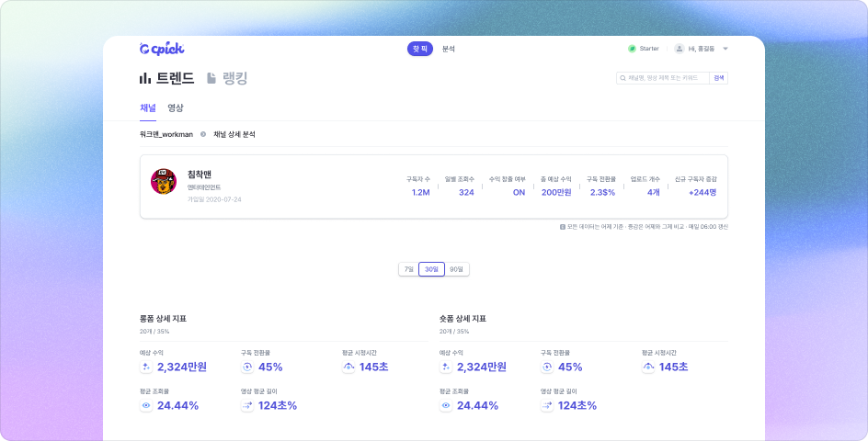868x441 pixels.
Task: Click the magnifier icon in search box
Action: (622, 78)
